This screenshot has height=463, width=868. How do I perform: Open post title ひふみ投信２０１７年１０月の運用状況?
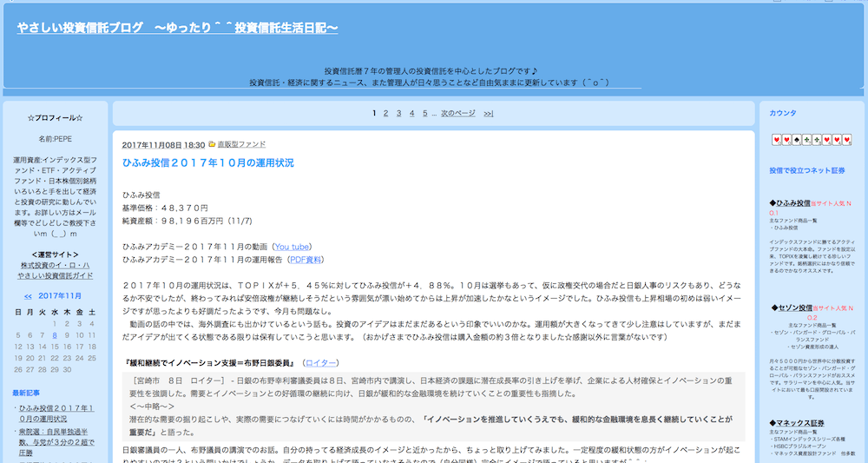208,163
